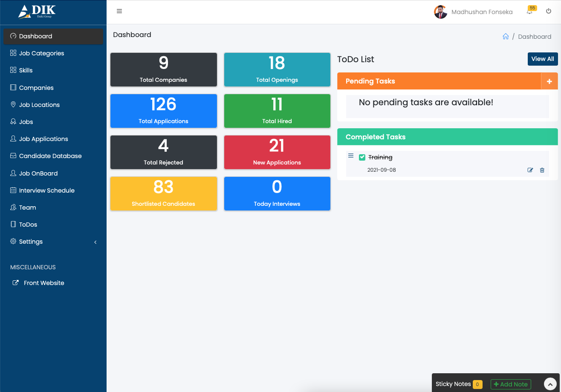This screenshot has height=392, width=561.
Task: Go to Interview Schedule in sidebar
Action: (46, 190)
